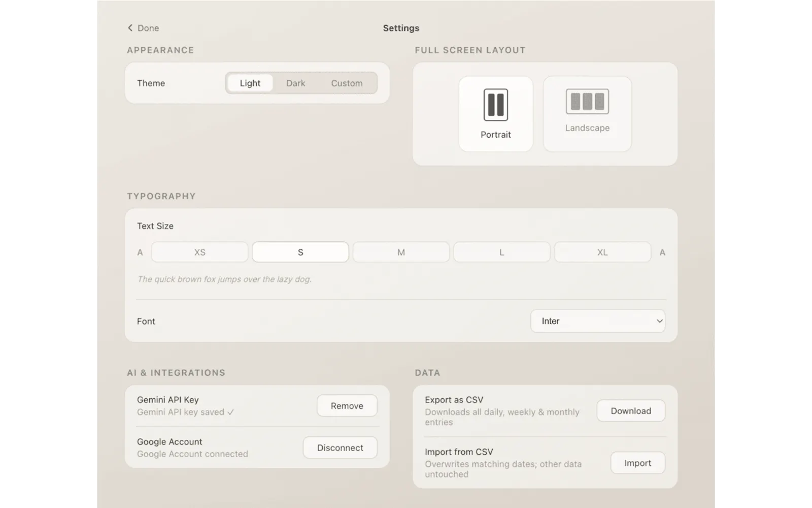This screenshot has height=508, width=812.
Task: Click the "Theme" label
Action: pyautogui.click(x=151, y=83)
